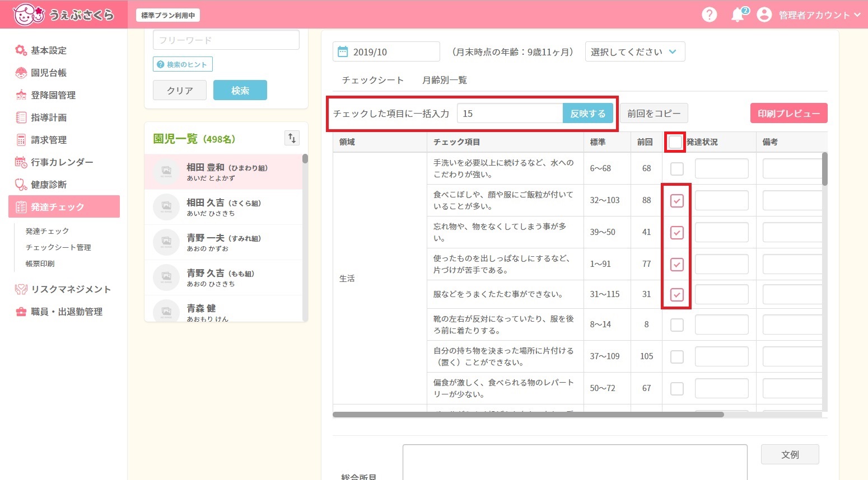Open 印刷プレビュー
Image resolution: width=868 pixels, height=480 pixels.
(789, 114)
